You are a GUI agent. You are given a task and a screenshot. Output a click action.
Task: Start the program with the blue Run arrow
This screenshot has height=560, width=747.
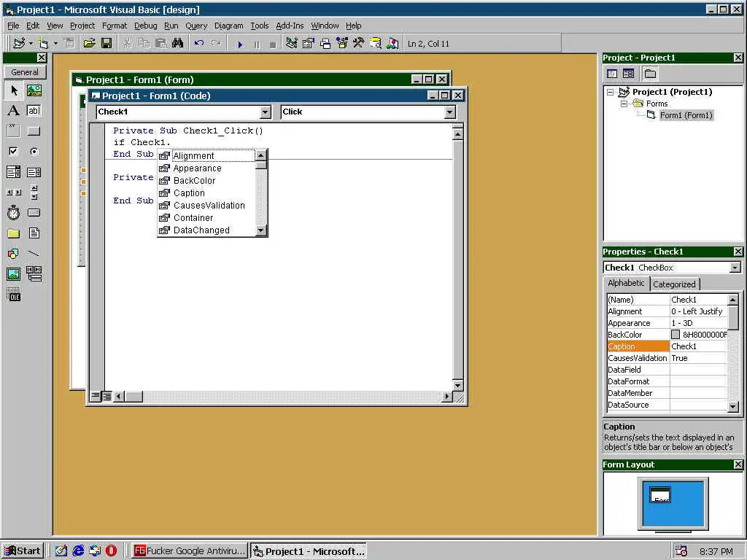click(x=239, y=44)
